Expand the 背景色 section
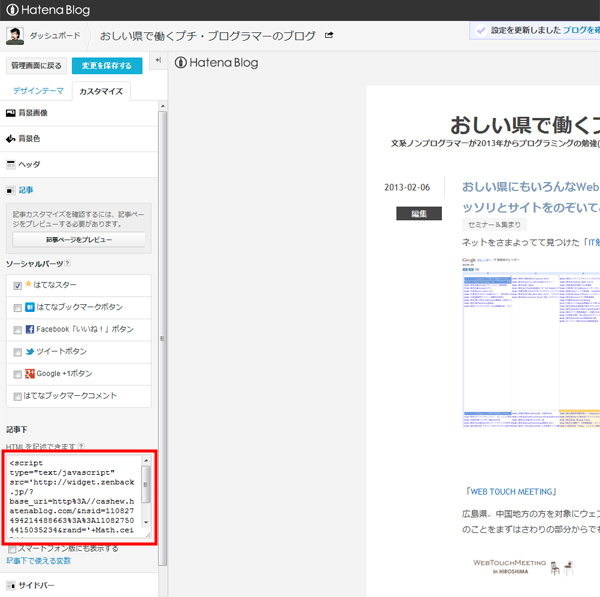 (79, 139)
